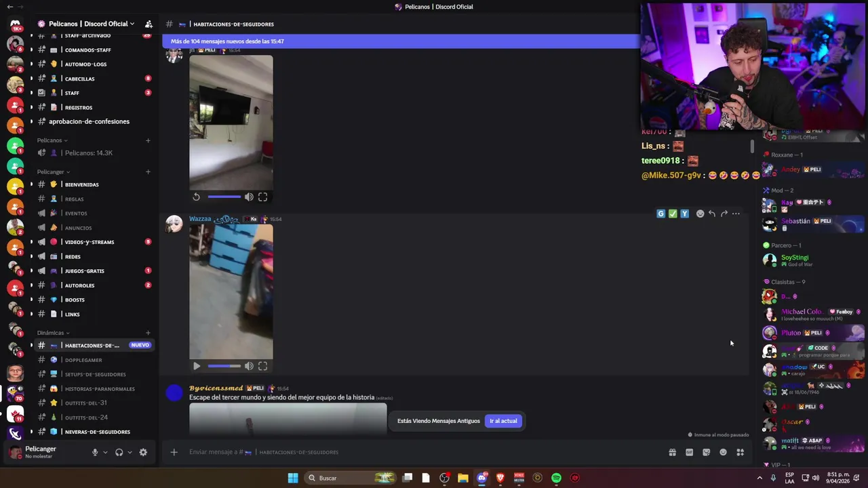Viewport: 868px width, 488px height.
Task: Fullscreen the first room video
Action: click(262, 197)
